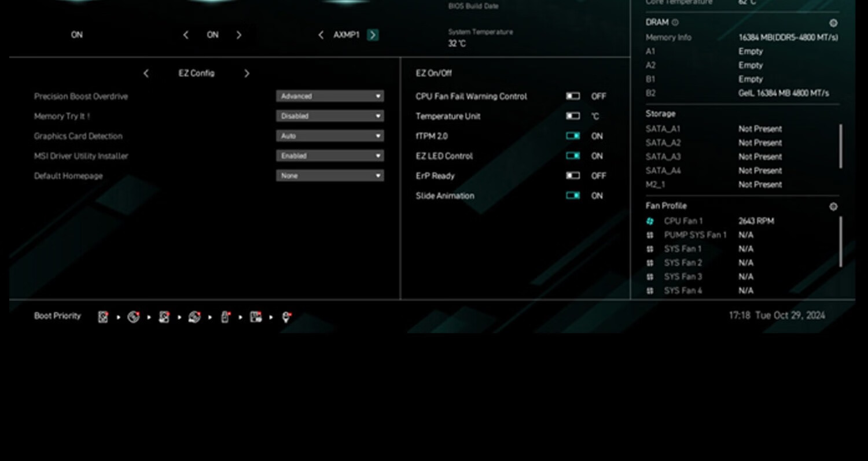Click the right arrow beside middle ON value
868x461 pixels.
tap(239, 35)
